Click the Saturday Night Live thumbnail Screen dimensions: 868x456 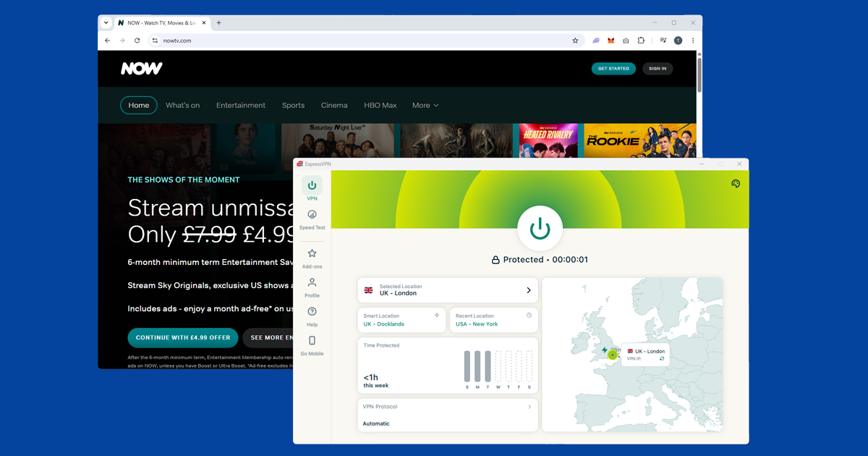coord(337,140)
